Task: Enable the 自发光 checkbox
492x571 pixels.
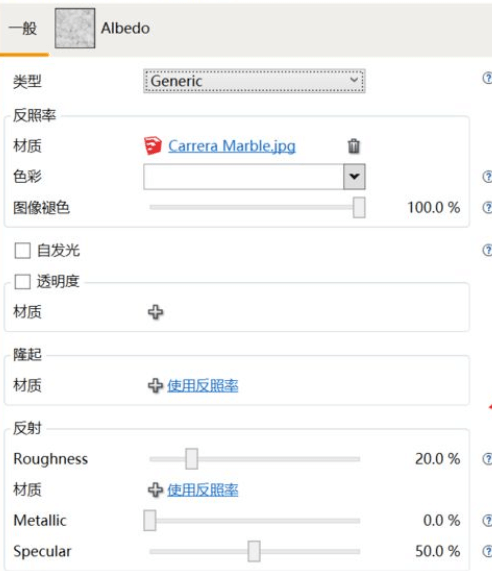Action: [x=22, y=251]
